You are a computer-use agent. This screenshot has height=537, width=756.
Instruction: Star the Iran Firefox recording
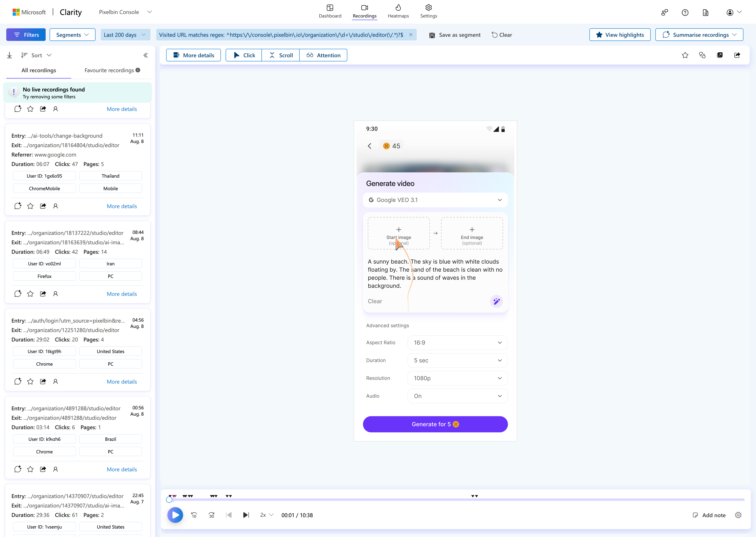[x=30, y=294]
